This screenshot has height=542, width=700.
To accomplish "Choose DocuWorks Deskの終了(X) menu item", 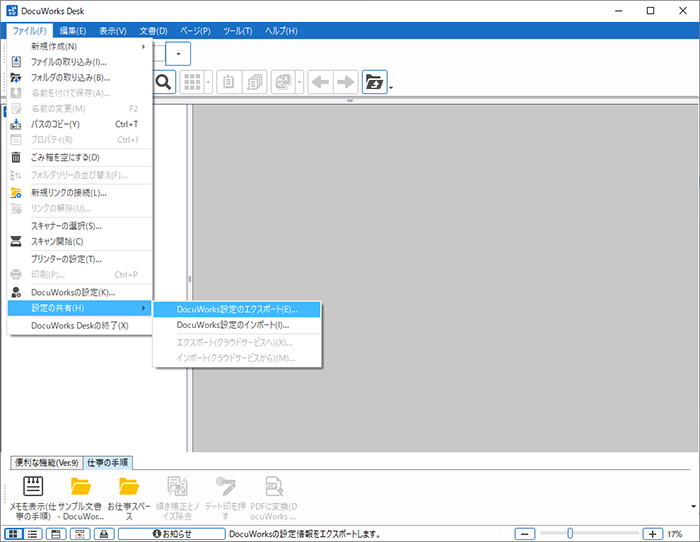I will click(80, 325).
